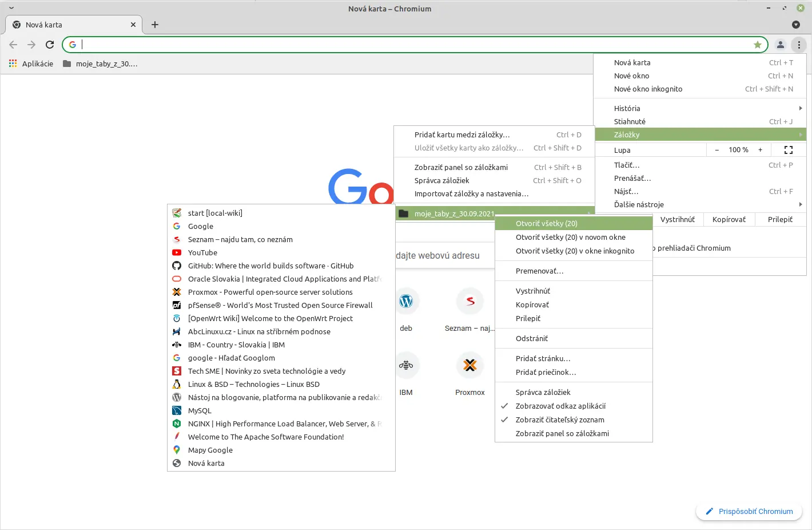Select Odstrániť in the context menu

(x=574, y=338)
